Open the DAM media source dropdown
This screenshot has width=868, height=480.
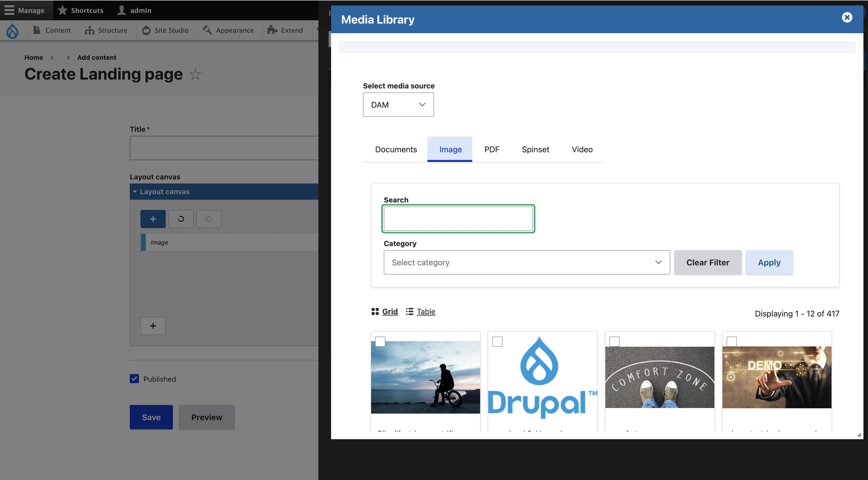click(x=398, y=104)
